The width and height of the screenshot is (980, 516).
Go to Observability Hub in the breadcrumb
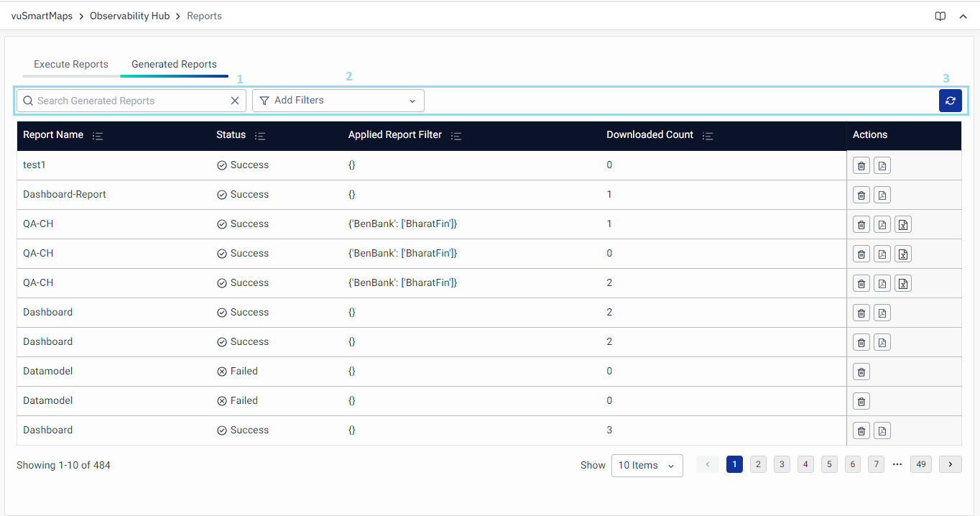pos(129,16)
